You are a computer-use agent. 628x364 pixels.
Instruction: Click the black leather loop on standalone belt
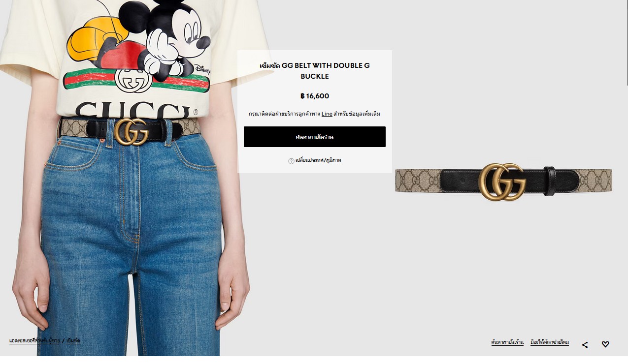[x=550, y=181]
